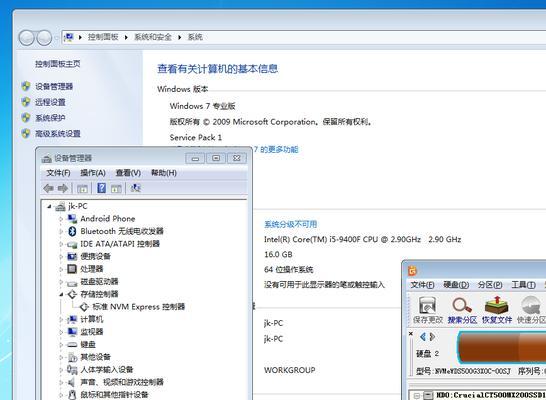Close the DiskGenius disk panel with X
The image size is (546, 400).
click(411, 334)
